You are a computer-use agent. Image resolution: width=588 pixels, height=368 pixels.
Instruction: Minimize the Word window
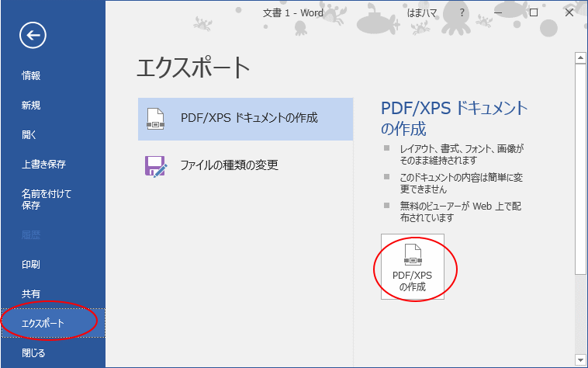[498, 12]
